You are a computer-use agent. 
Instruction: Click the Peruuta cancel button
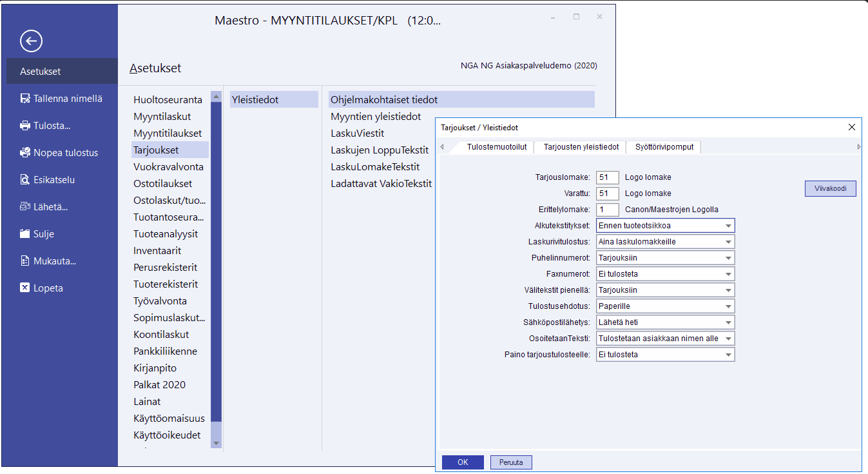[511, 462]
